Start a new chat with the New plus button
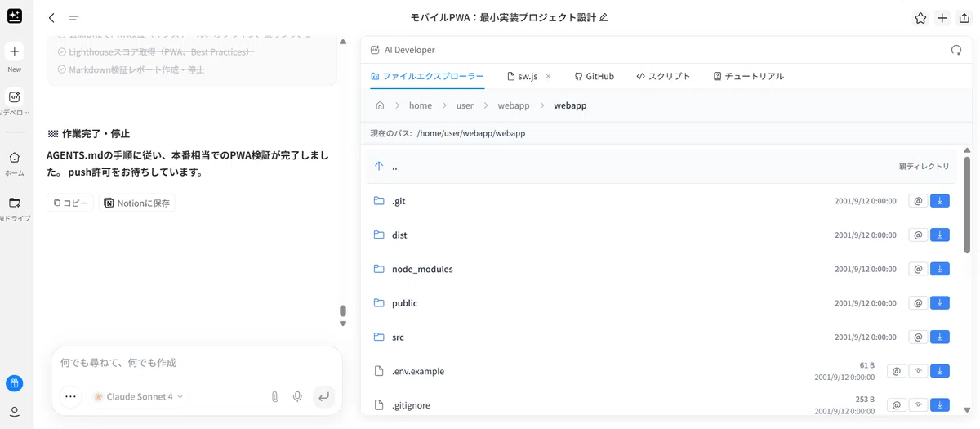The image size is (980, 429). tap(15, 51)
